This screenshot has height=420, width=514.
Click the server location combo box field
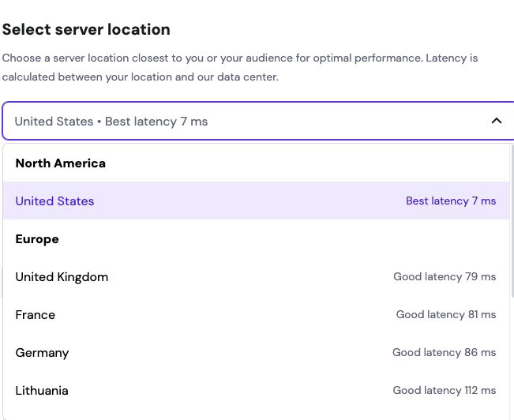pyautogui.click(x=258, y=121)
